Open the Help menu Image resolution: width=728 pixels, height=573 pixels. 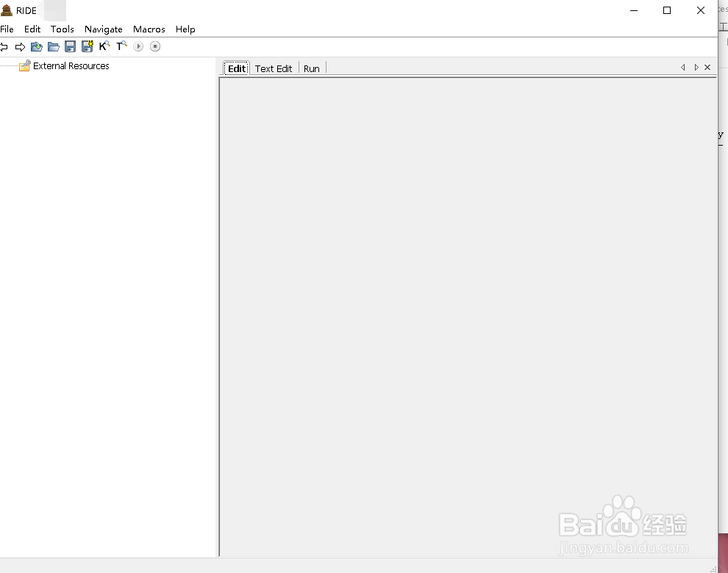(x=185, y=29)
